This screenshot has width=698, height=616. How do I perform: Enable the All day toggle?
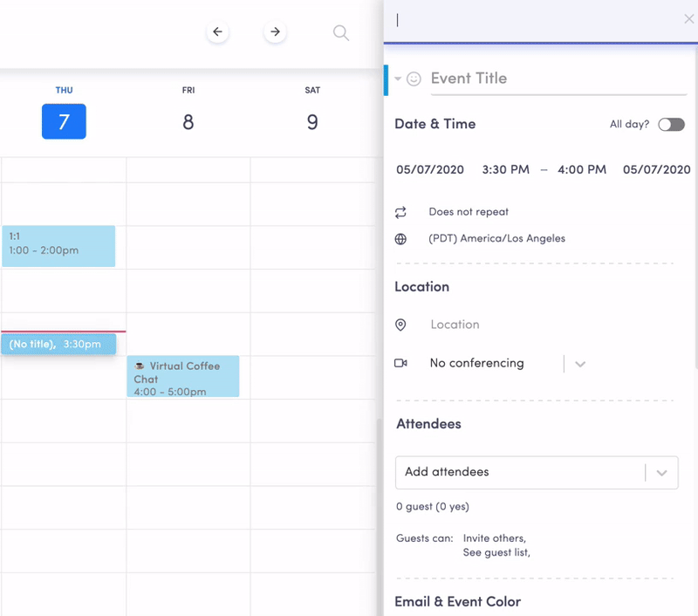670,125
